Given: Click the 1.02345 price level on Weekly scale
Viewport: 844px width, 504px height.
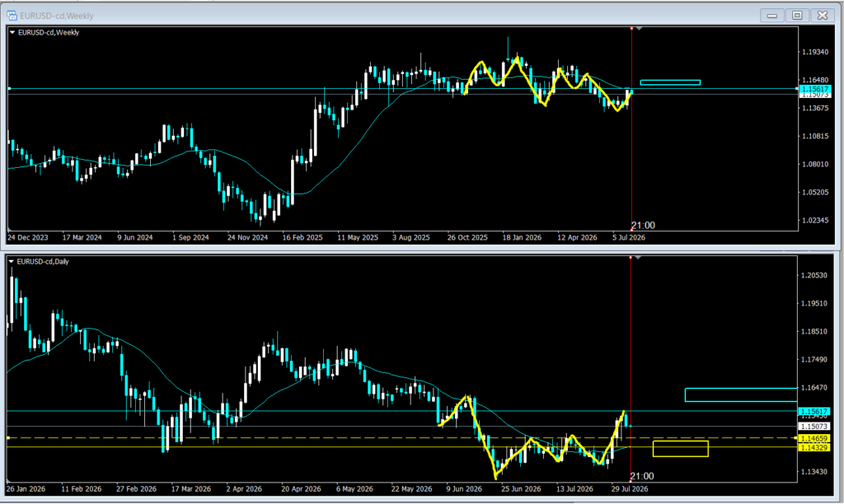Looking at the screenshot, I should 815,220.
